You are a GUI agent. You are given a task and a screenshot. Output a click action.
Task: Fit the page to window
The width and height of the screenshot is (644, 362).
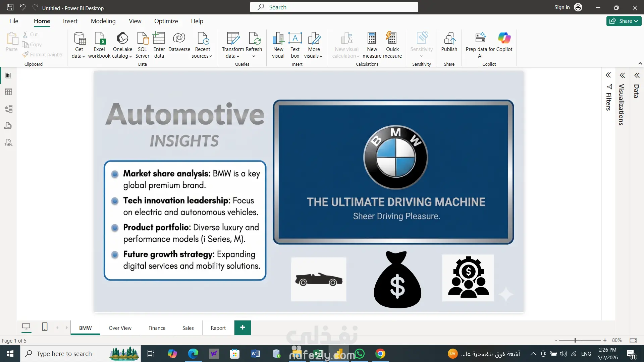(633, 340)
